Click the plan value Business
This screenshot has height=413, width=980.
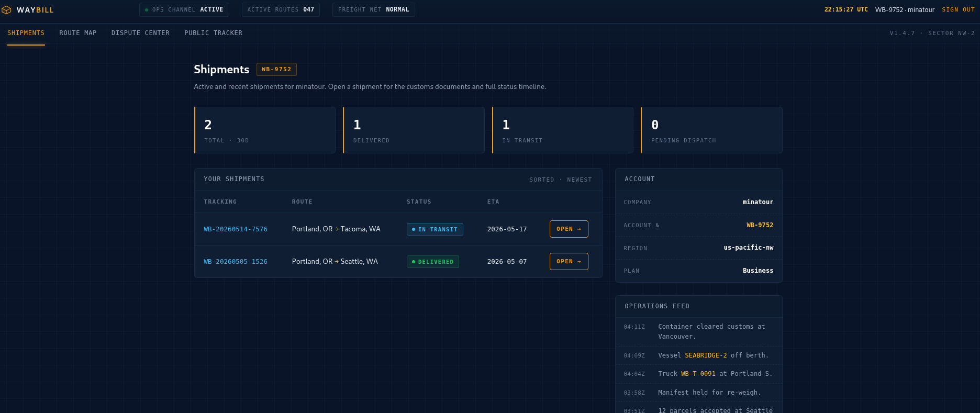tap(758, 271)
